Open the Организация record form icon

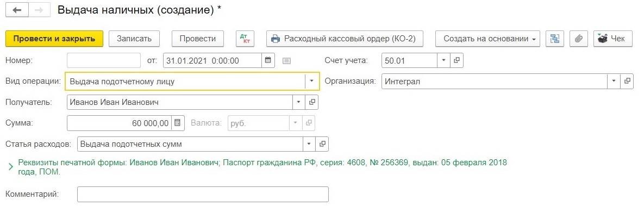(x=627, y=81)
